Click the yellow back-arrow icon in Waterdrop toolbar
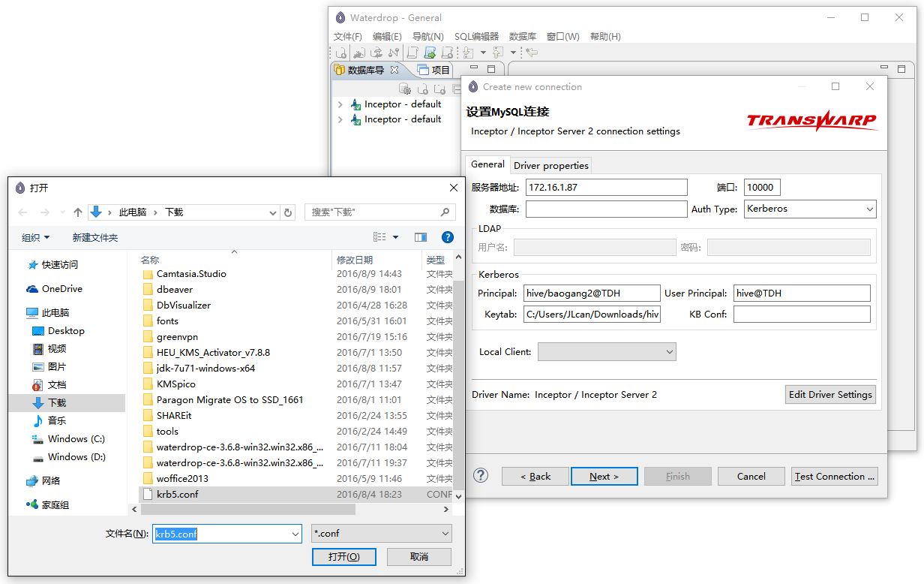This screenshot has height=584, width=924. (531, 53)
